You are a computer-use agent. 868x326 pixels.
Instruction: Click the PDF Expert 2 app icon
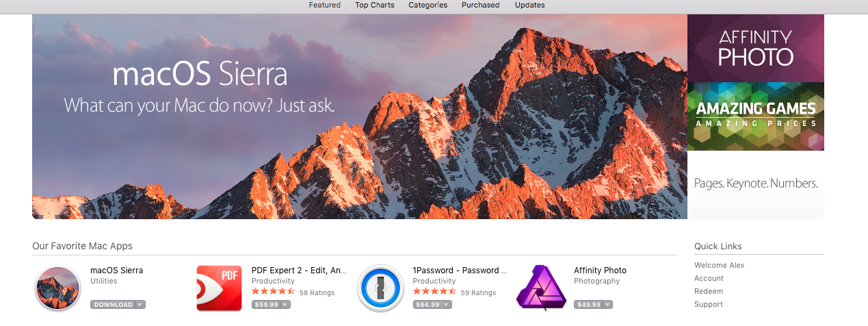point(219,288)
